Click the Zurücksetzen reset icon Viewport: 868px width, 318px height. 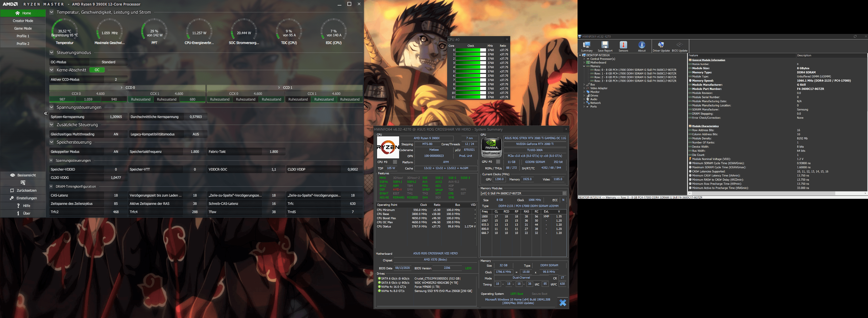[12, 190]
